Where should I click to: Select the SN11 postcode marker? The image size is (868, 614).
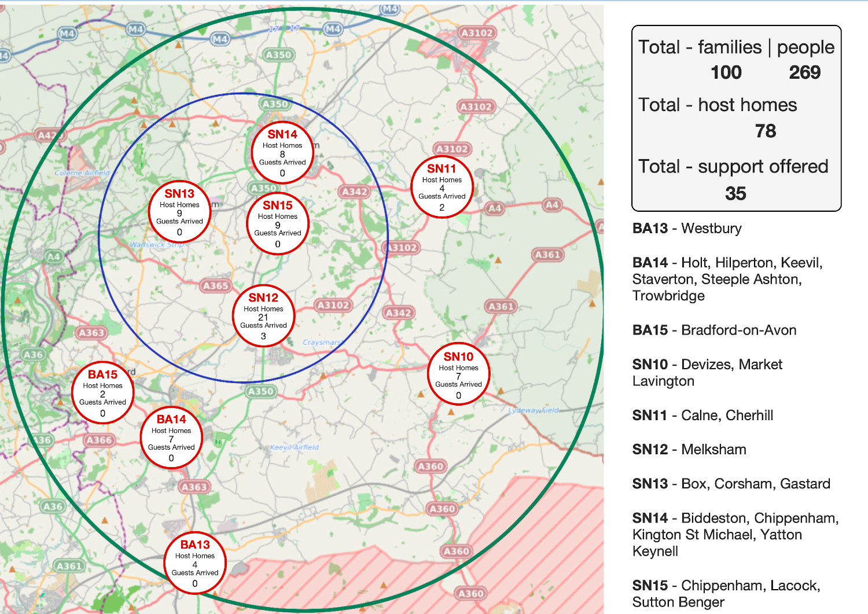tap(442, 187)
